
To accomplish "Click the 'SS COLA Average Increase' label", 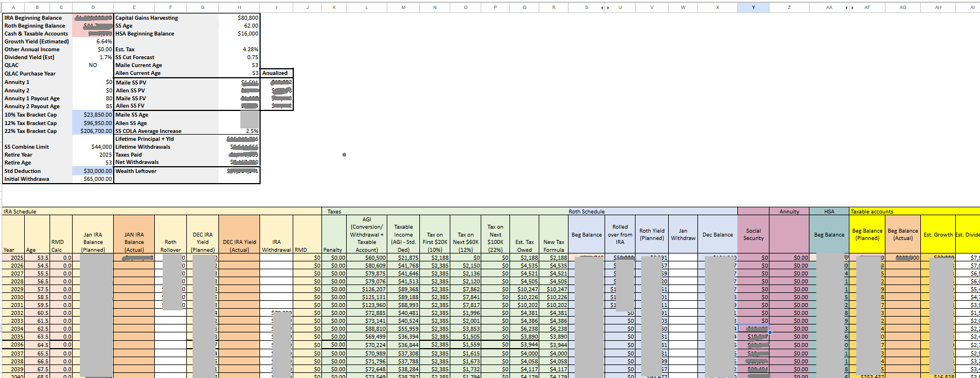I will pos(149,131).
